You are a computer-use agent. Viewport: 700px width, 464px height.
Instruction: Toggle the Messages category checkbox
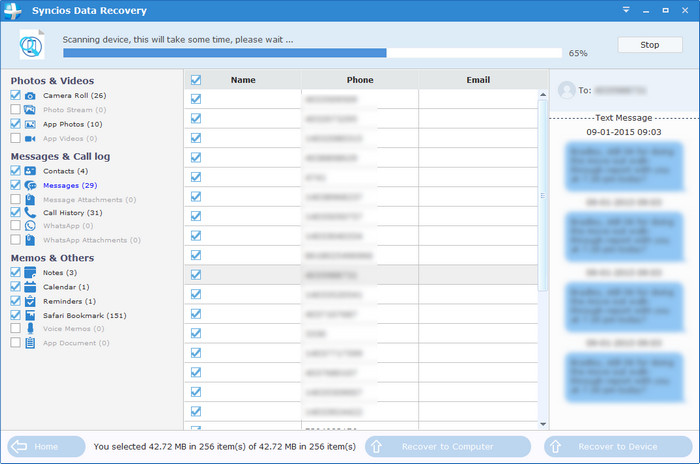click(15, 185)
